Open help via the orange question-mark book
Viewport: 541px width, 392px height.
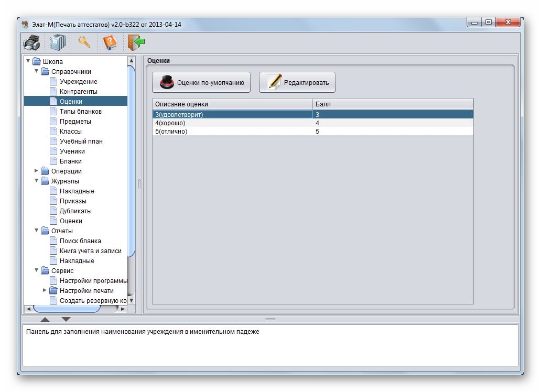pos(110,42)
